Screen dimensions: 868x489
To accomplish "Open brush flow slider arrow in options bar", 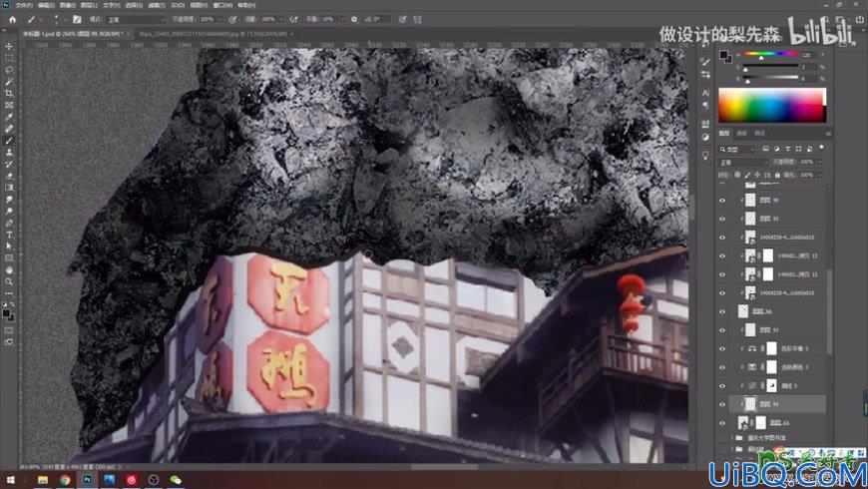I will click(x=280, y=19).
